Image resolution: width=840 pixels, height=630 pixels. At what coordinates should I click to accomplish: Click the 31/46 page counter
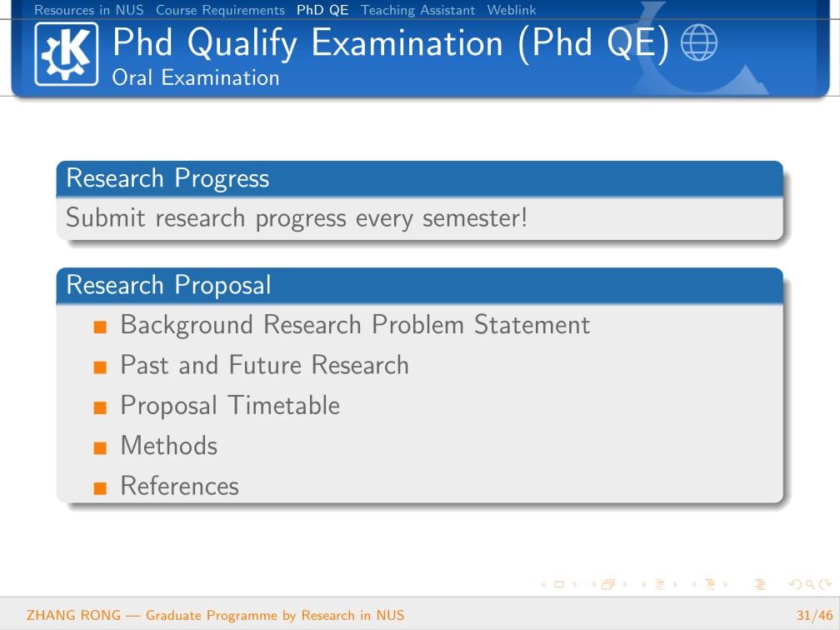814,615
